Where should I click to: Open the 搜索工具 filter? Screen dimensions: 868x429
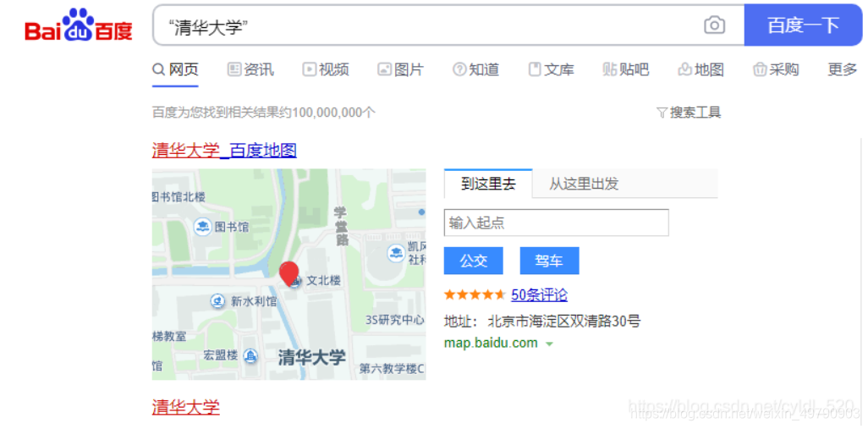point(689,113)
